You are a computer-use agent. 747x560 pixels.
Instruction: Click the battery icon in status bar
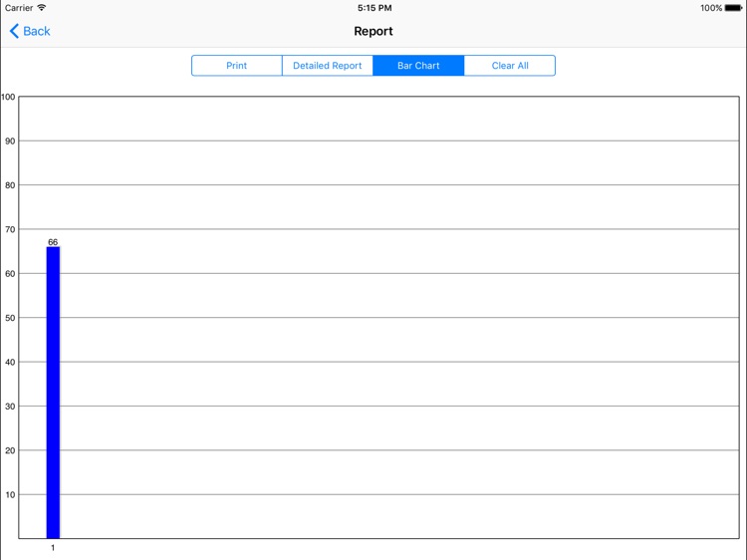(734, 8)
